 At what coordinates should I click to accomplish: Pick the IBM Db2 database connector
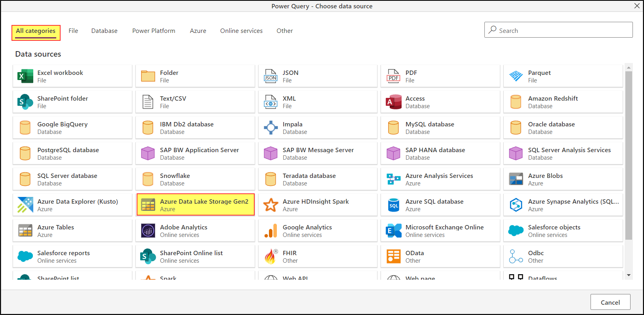(x=195, y=128)
